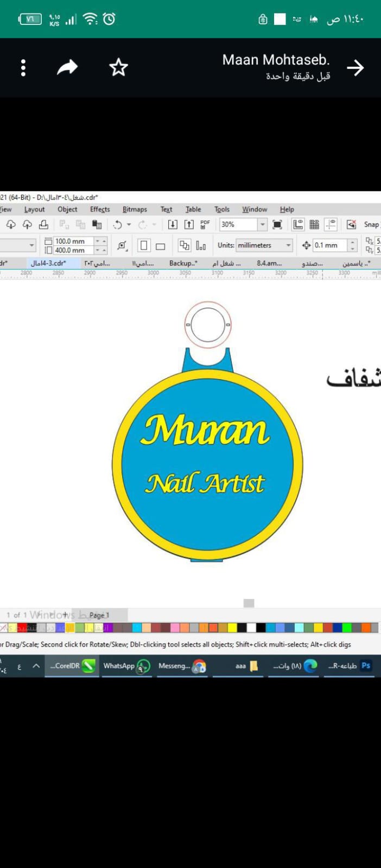Tap the back arrow beside Maan Mohtaseb
The width and height of the screenshot is (381, 868).
(355, 68)
